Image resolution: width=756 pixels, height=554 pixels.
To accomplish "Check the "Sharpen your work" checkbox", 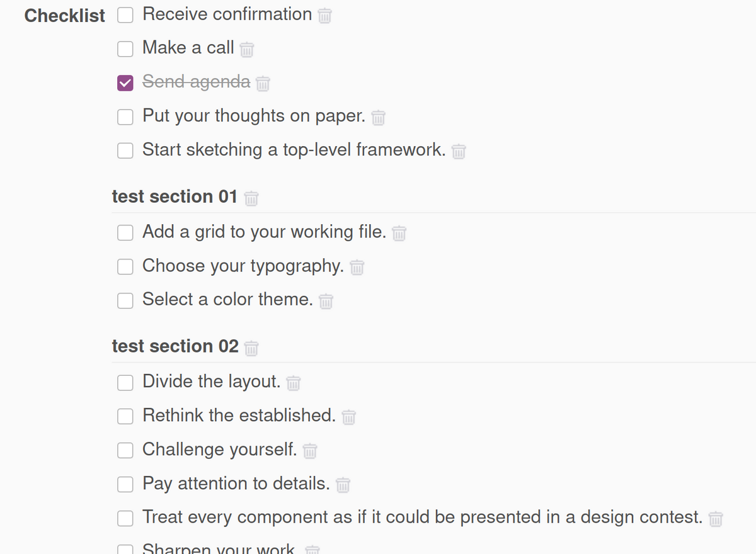I will click(125, 550).
